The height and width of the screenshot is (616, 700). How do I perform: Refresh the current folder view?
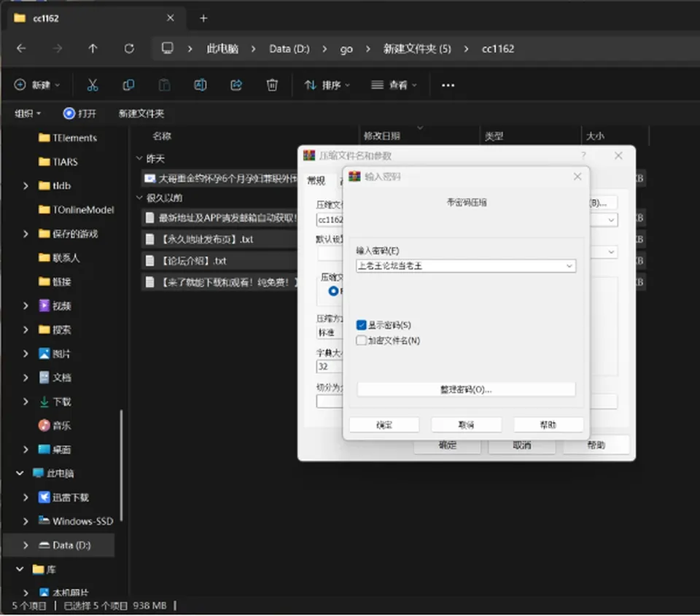[x=129, y=48]
